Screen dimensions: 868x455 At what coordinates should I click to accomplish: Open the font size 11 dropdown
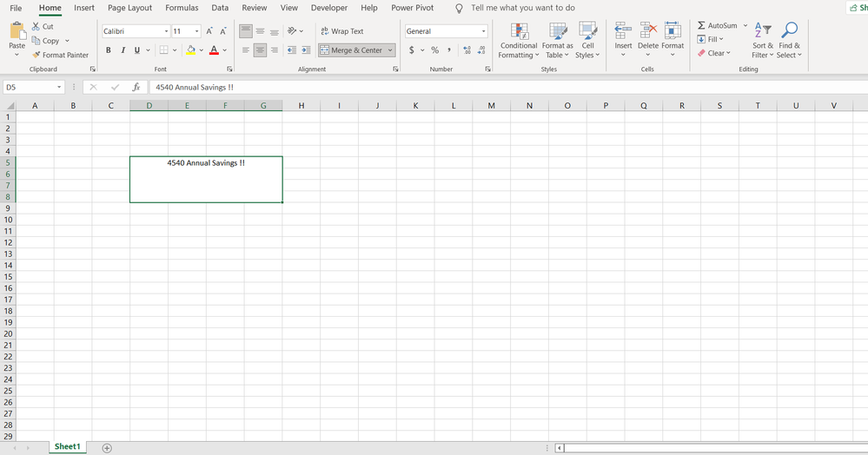[196, 31]
